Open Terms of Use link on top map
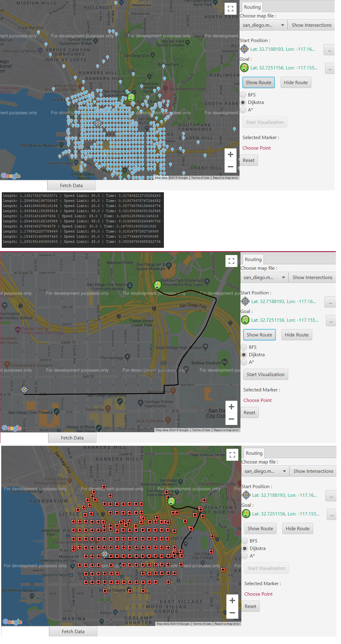 [200, 178]
